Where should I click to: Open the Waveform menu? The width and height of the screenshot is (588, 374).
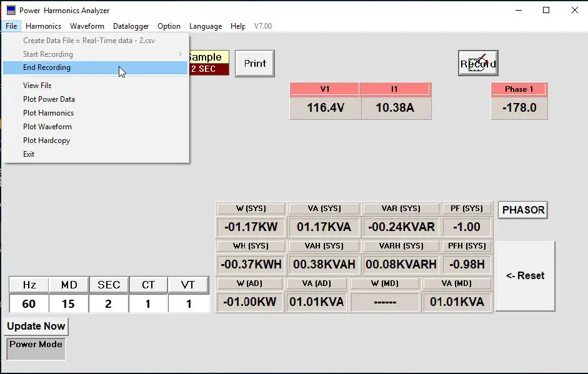pos(87,26)
